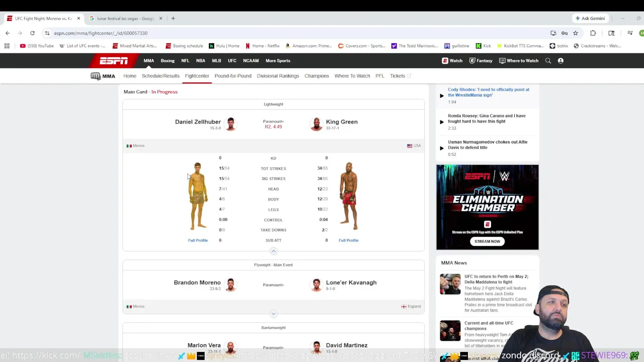Open Divisional Rankings

[278, 76]
